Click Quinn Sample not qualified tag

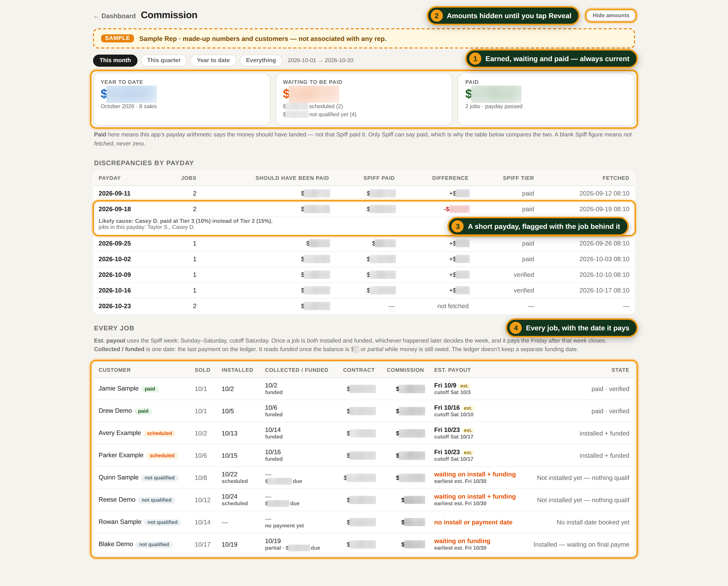coord(160,478)
